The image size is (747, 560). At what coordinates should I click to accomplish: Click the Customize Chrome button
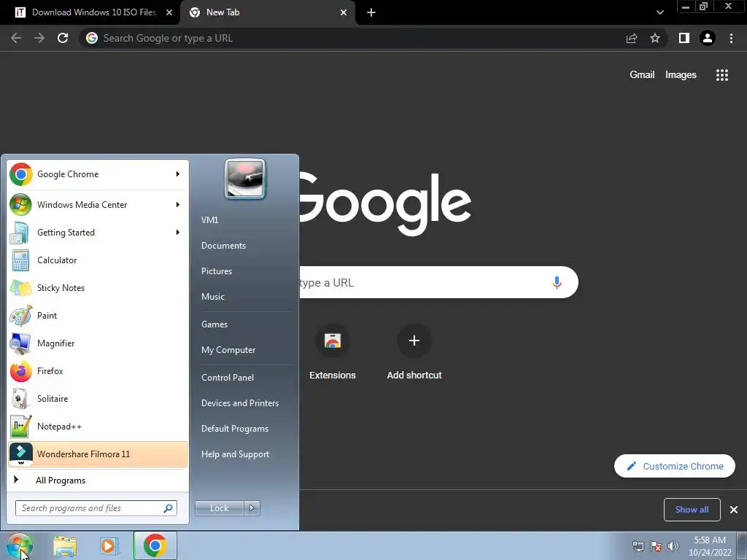675,466
